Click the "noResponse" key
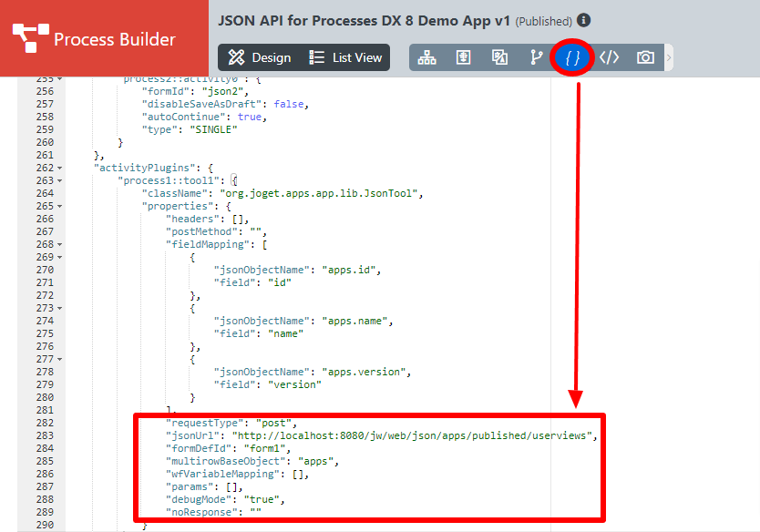Viewport: 760px width, 532px height. coord(201,512)
